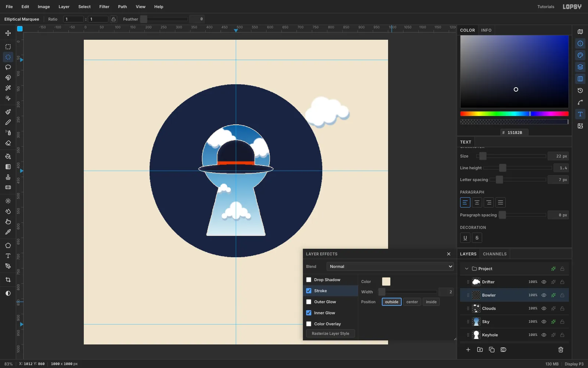Select the Paint Bucket tool
The height and width of the screenshot is (368, 588).
point(8,156)
